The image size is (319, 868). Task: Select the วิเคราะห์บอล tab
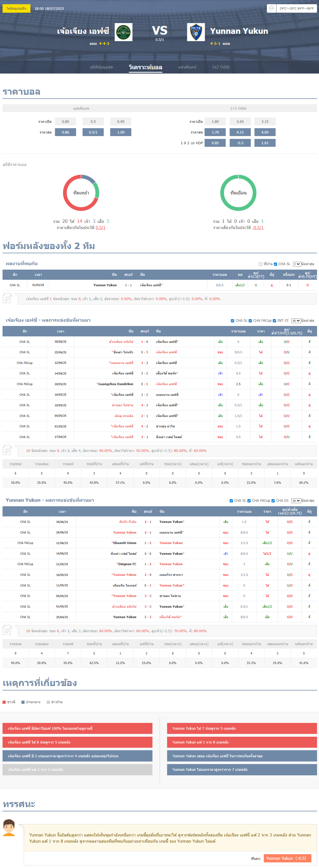pos(145,67)
